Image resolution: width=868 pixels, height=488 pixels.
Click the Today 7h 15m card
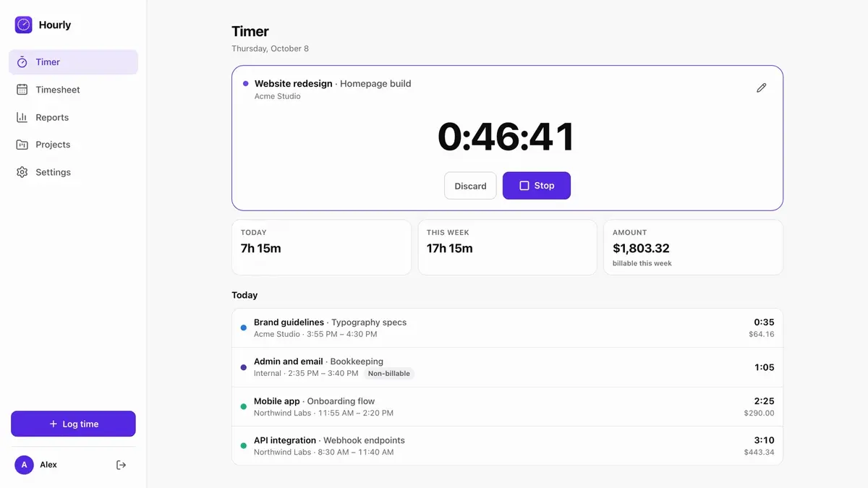(x=321, y=247)
